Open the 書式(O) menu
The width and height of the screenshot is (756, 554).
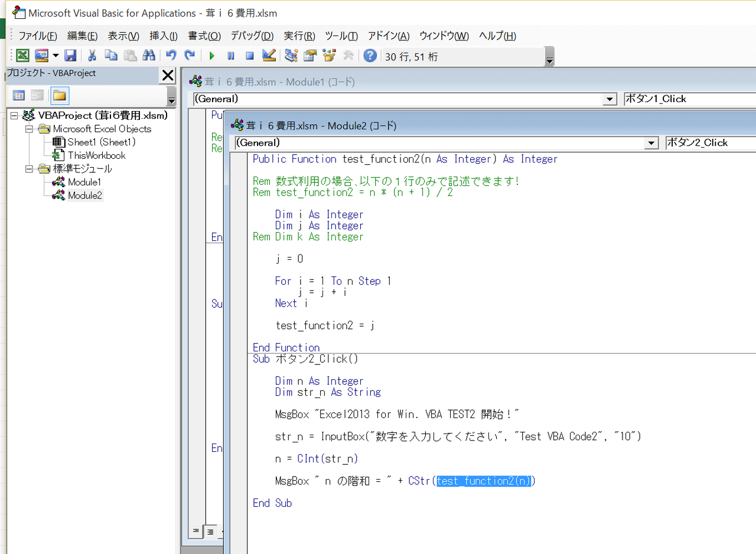coord(204,36)
